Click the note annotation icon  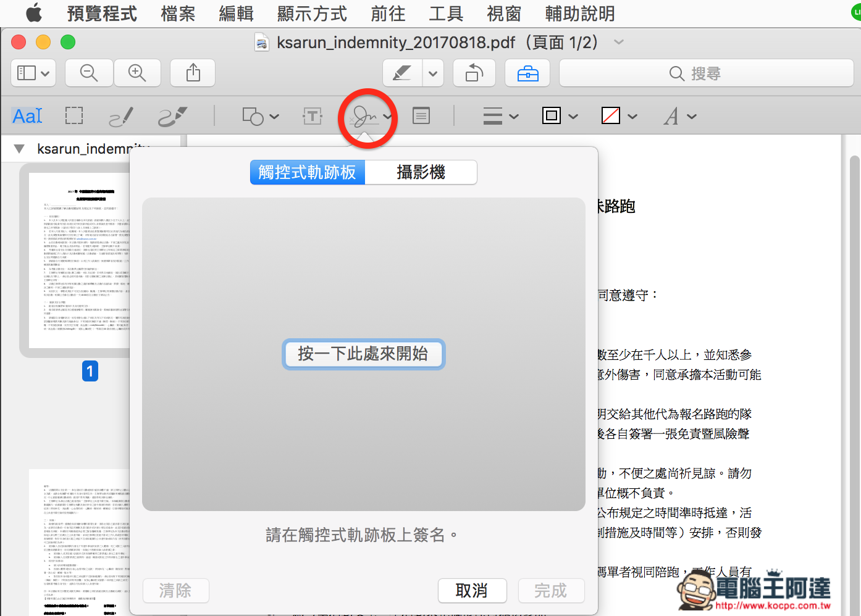pos(421,115)
